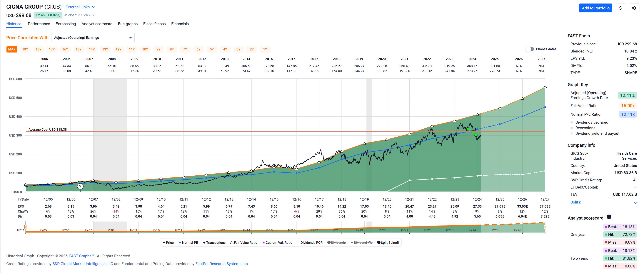Open the Adjusted (Operating) Earnings dropdown
The width and height of the screenshot is (644, 273).
tap(93, 38)
